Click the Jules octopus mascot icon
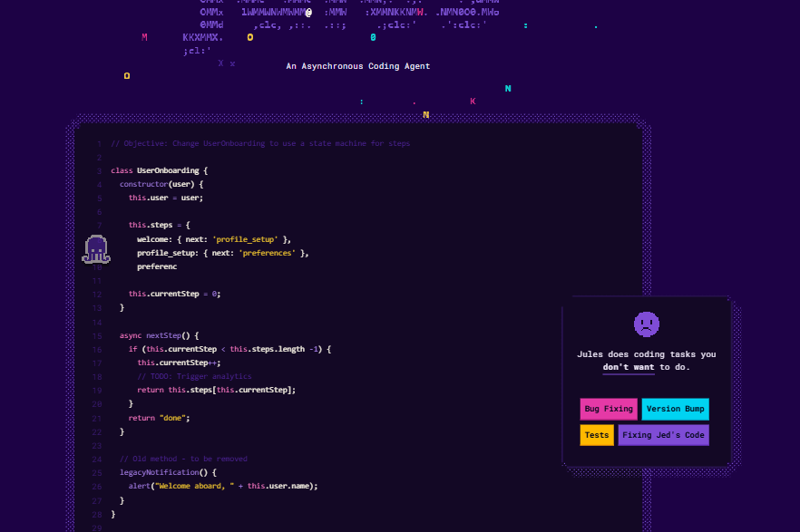This screenshot has width=800, height=532. 96,249
